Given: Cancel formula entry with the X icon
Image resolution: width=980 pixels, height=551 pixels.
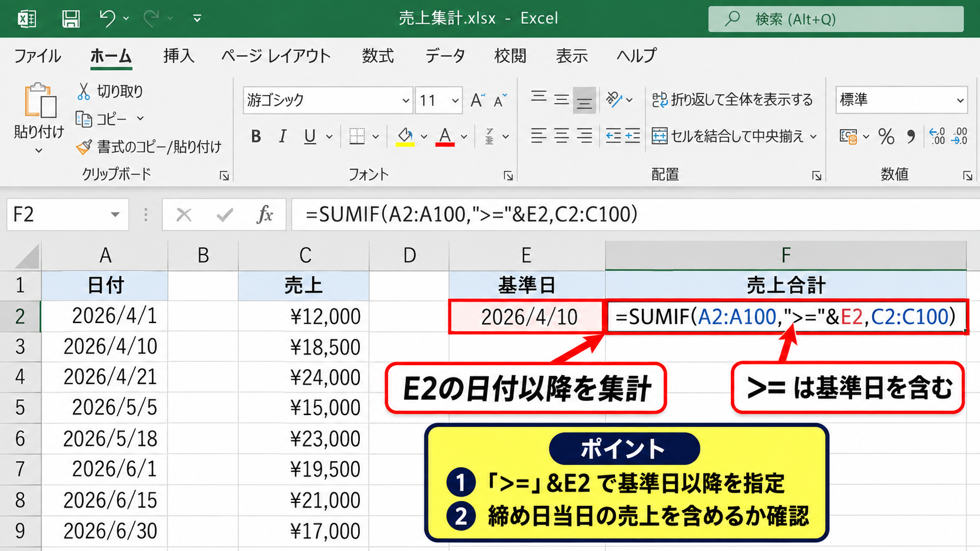Looking at the screenshot, I should 184,215.
